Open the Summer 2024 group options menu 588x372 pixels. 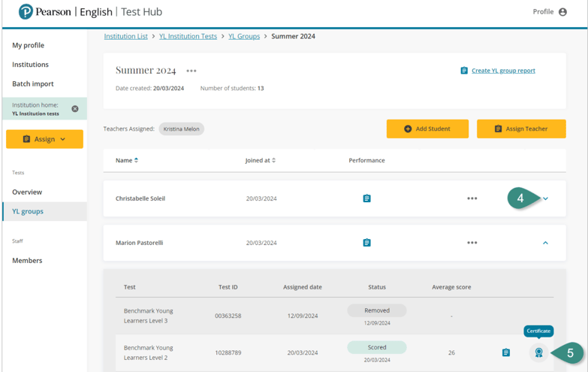click(x=191, y=71)
